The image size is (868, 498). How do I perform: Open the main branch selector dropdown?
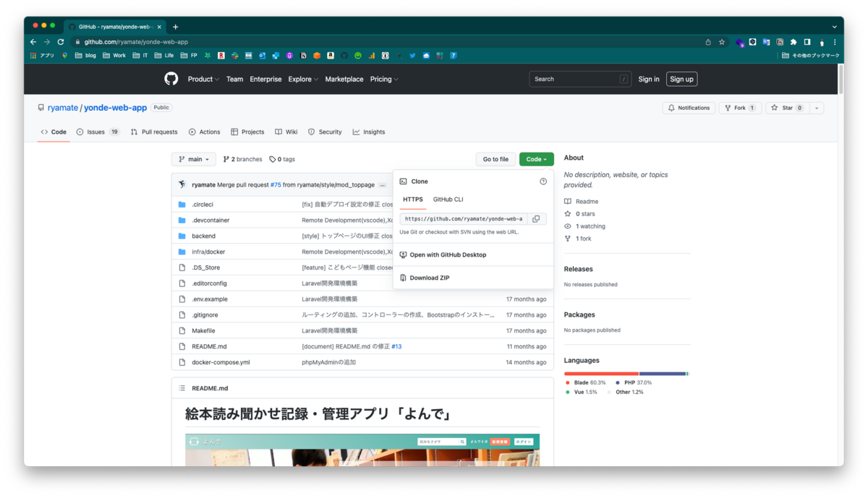click(193, 158)
